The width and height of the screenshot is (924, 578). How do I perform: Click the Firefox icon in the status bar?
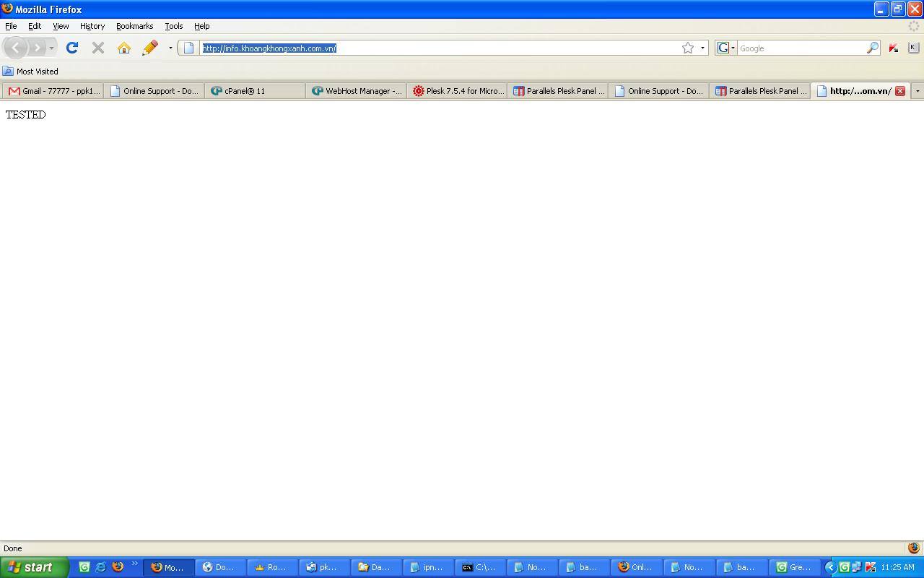click(913, 548)
